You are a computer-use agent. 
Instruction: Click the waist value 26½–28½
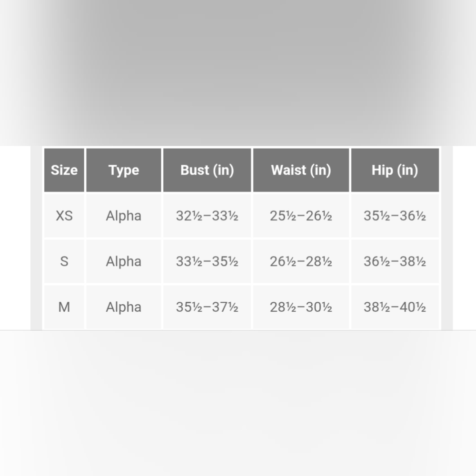point(301,261)
